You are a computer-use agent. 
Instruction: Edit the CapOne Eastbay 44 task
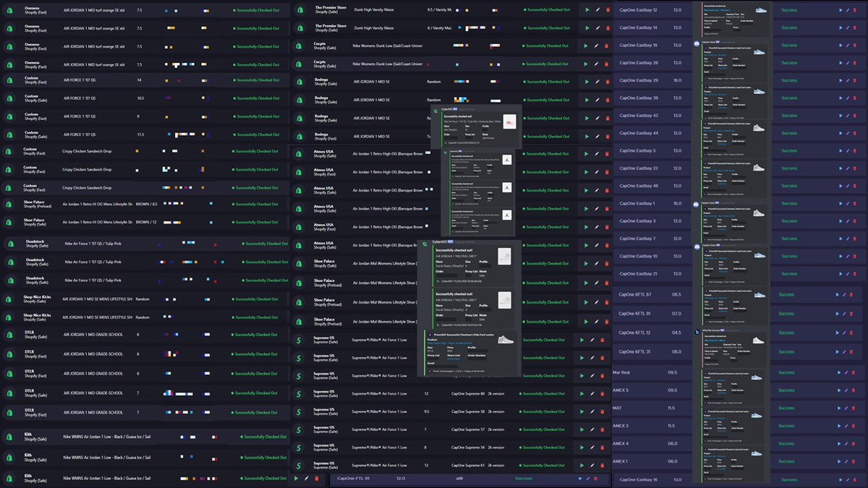(848, 133)
